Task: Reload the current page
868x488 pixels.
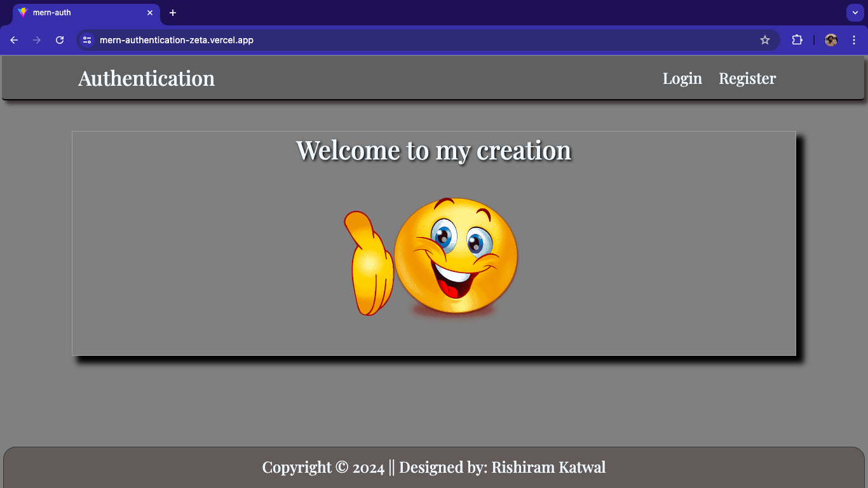Action: [x=60, y=40]
